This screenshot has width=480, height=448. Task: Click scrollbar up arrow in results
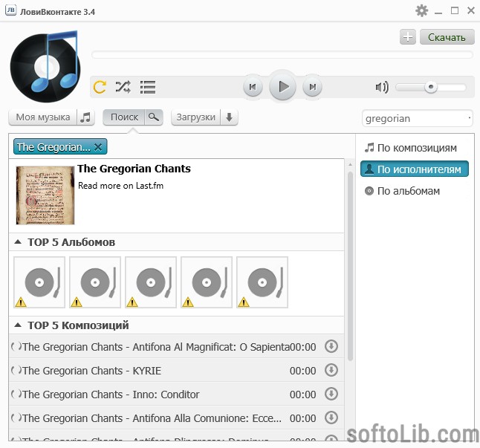coord(350,165)
